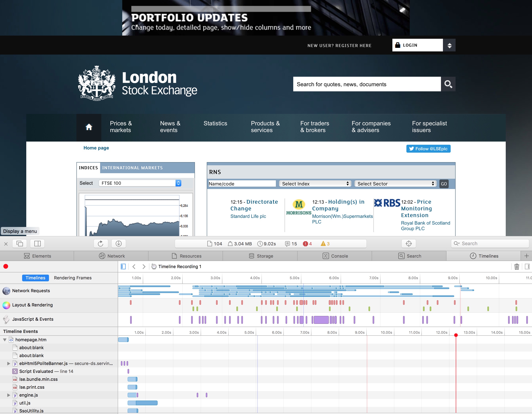The height and width of the screenshot is (414, 532).
Task: Dock inspector to side icon
Action: (x=37, y=244)
